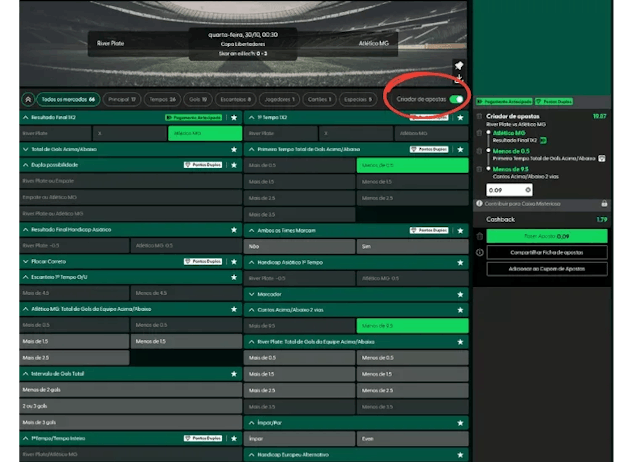Remove Atlético MG selection with trash icon
The width and height of the screenshot is (633, 462).
point(480,132)
